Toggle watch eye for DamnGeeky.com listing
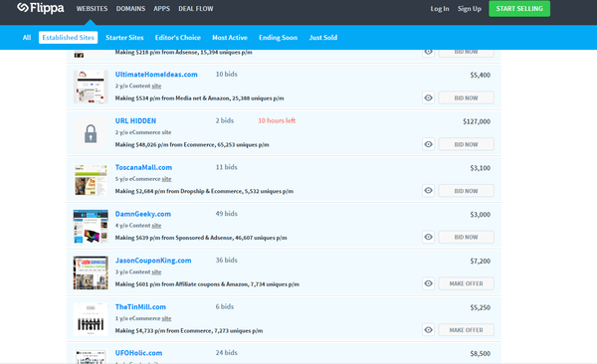 coord(428,237)
